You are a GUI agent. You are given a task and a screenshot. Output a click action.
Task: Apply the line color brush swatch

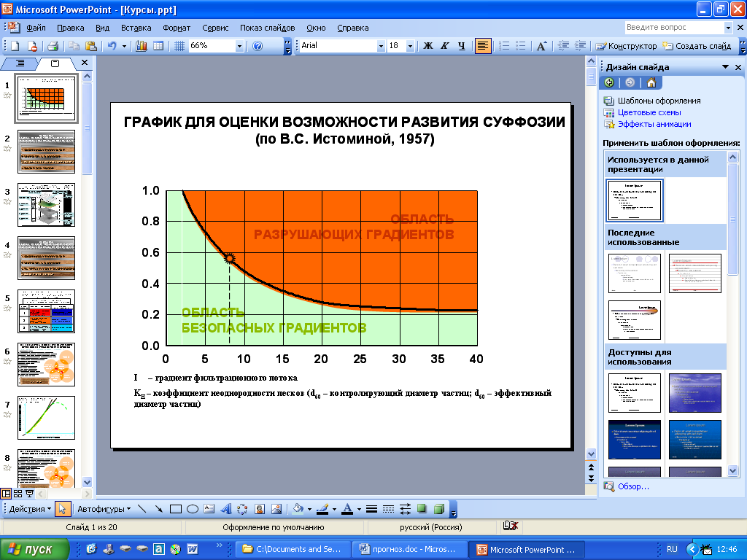[x=323, y=509]
